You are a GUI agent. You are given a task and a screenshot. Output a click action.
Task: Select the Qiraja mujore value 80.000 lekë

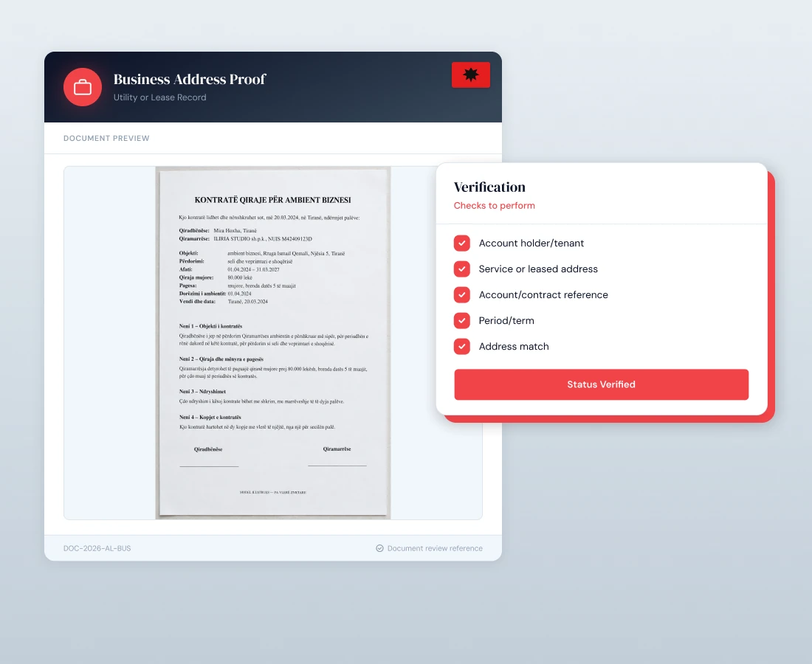240,277
